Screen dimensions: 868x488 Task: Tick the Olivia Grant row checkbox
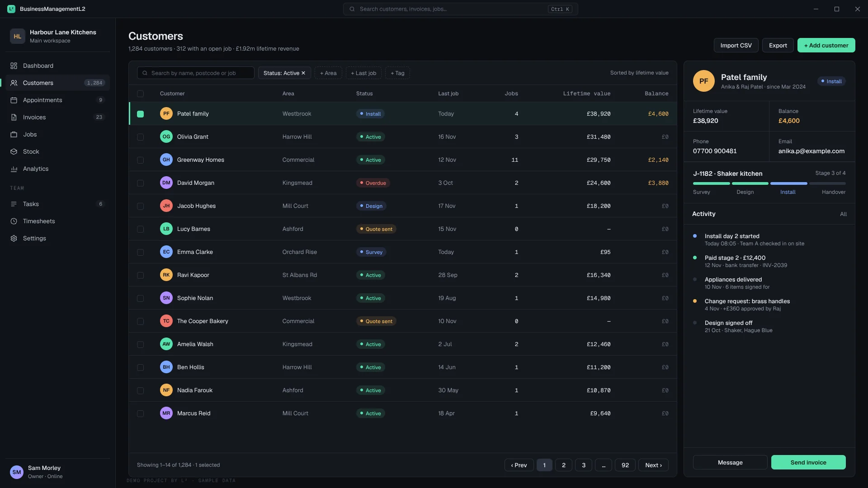point(141,137)
